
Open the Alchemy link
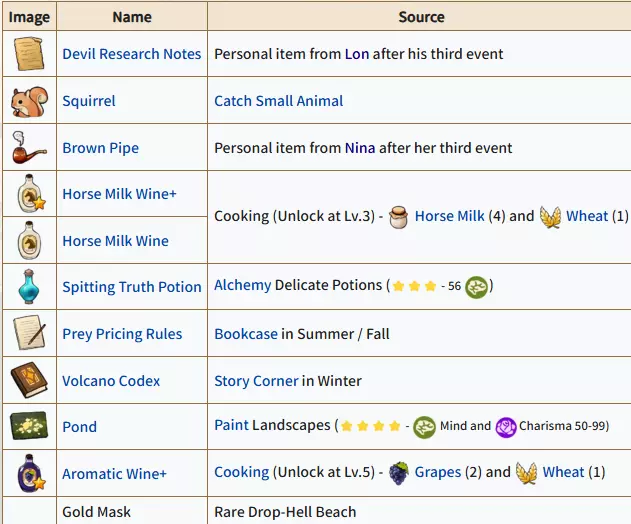click(242, 285)
